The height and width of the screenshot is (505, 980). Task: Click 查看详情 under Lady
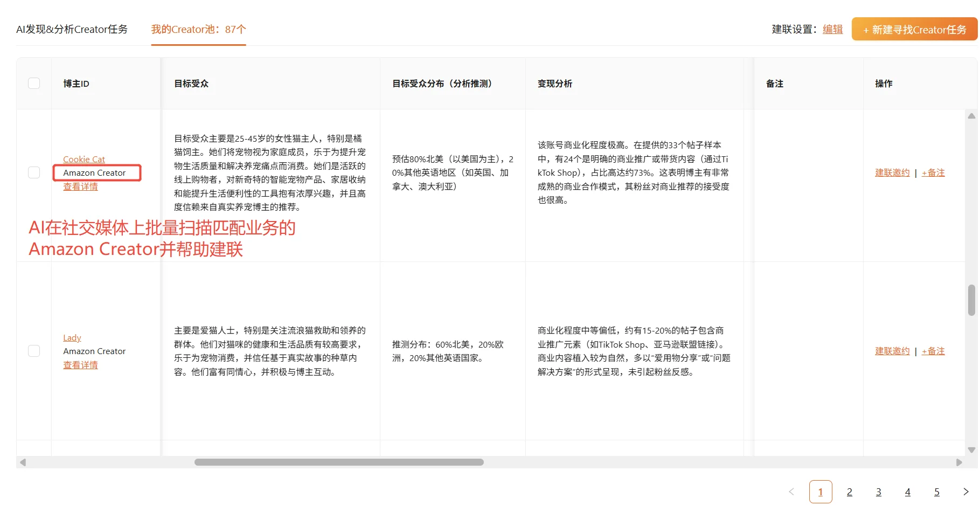pos(80,364)
